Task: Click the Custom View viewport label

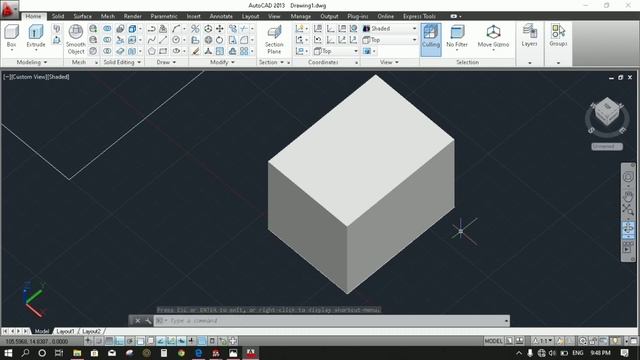Action: [x=28, y=77]
